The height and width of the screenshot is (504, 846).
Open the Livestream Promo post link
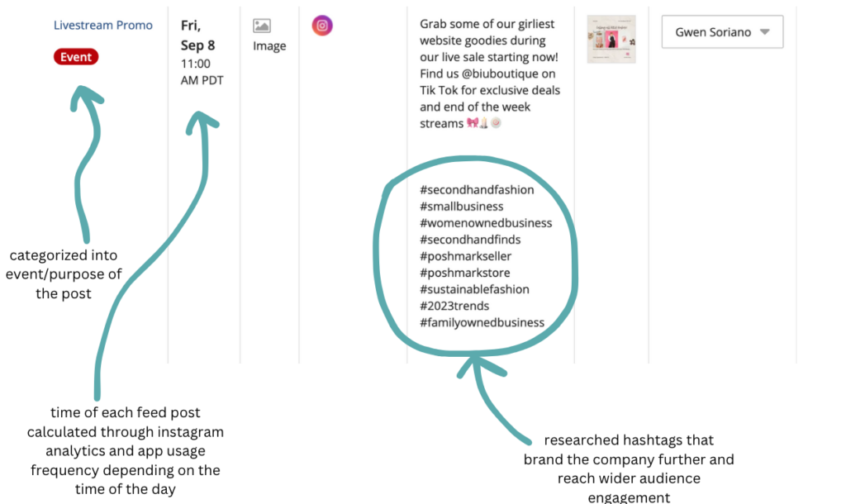103,25
